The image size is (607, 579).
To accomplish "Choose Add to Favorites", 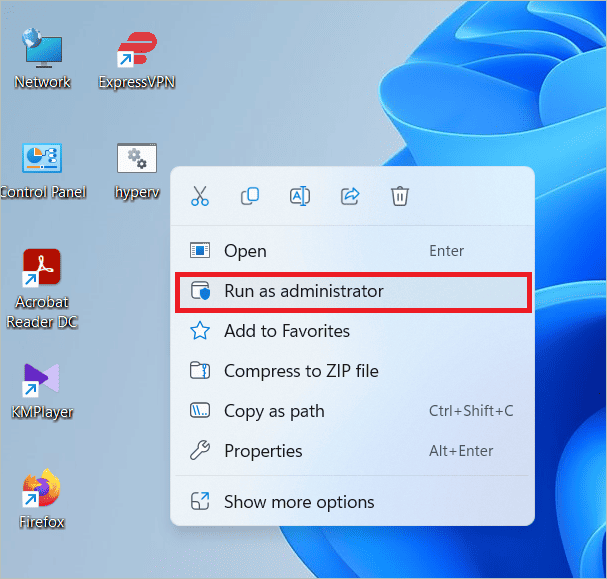I will [x=353, y=331].
